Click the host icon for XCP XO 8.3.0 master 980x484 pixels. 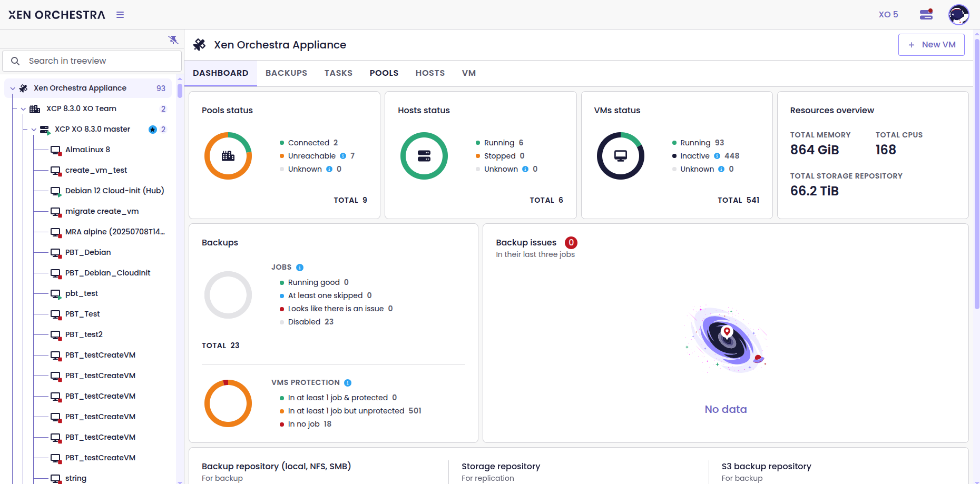(45, 130)
